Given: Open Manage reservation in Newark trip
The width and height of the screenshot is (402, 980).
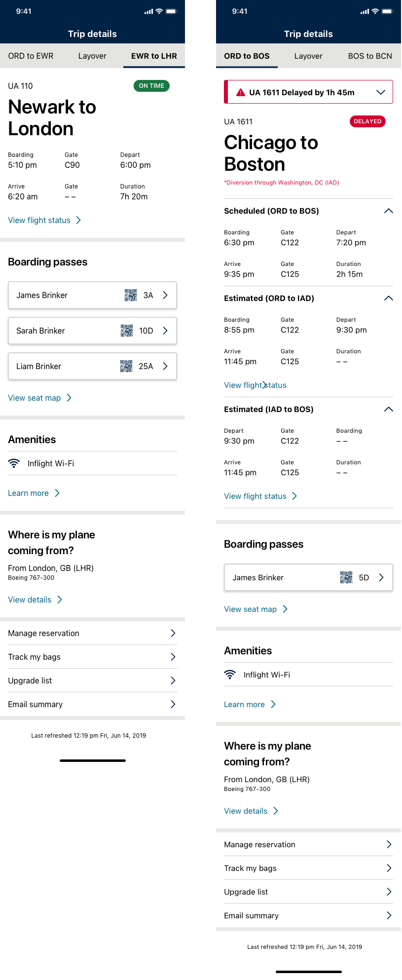Looking at the screenshot, I should [x=92, y=633].
